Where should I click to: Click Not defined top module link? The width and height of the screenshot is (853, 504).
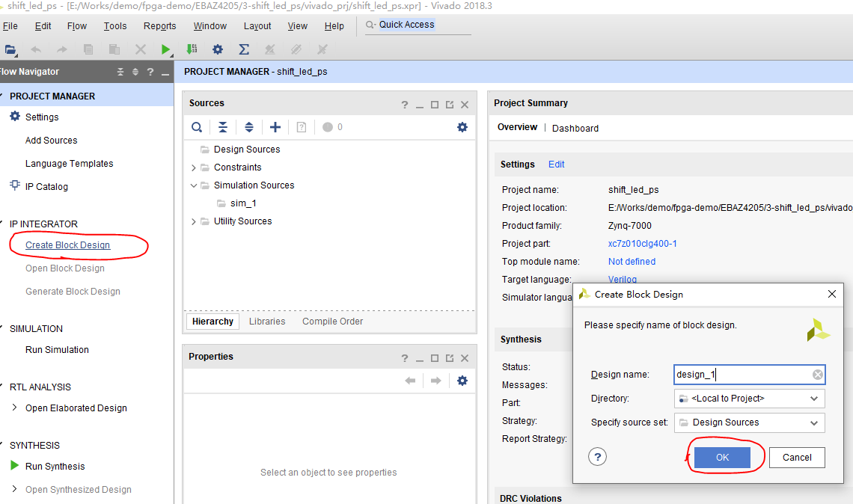632,262
